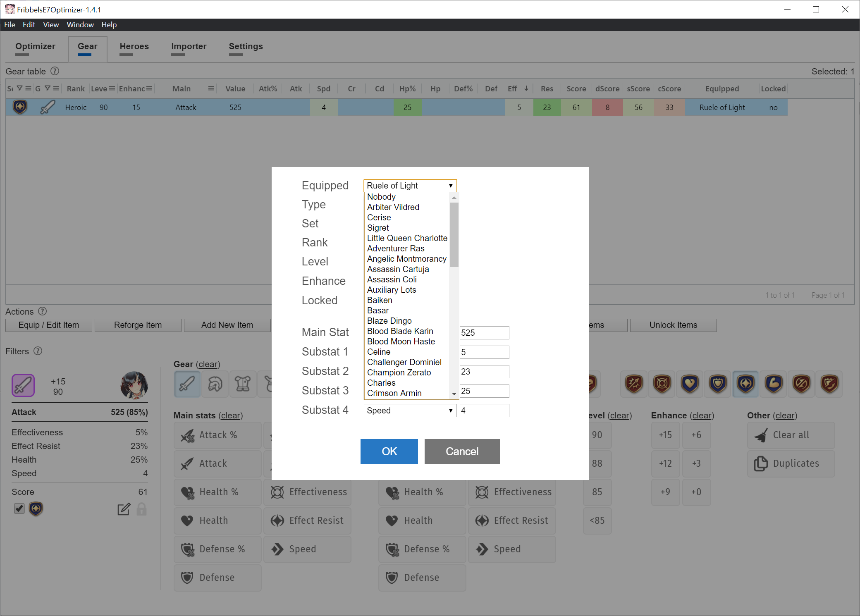The height and width of the screenshot is (616, 860).
Task: Click the red slashed-circle set icon
Action: (x=801, y=384)
